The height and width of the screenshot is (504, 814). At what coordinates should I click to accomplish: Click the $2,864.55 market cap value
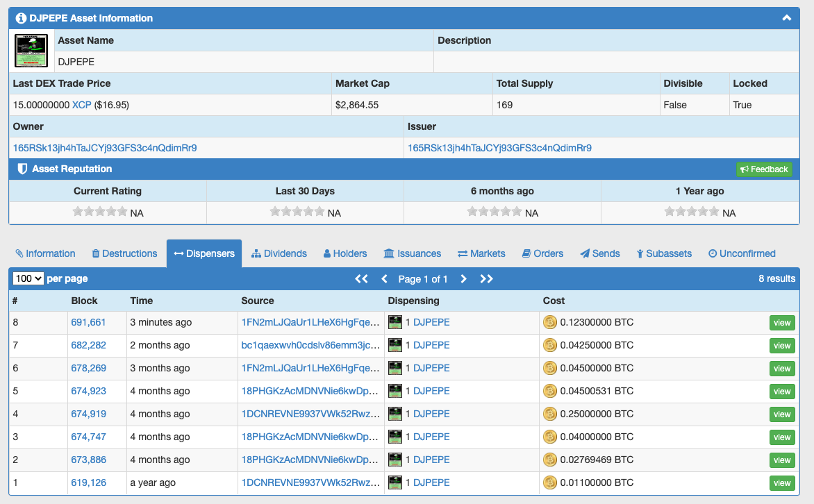[357, 105]
